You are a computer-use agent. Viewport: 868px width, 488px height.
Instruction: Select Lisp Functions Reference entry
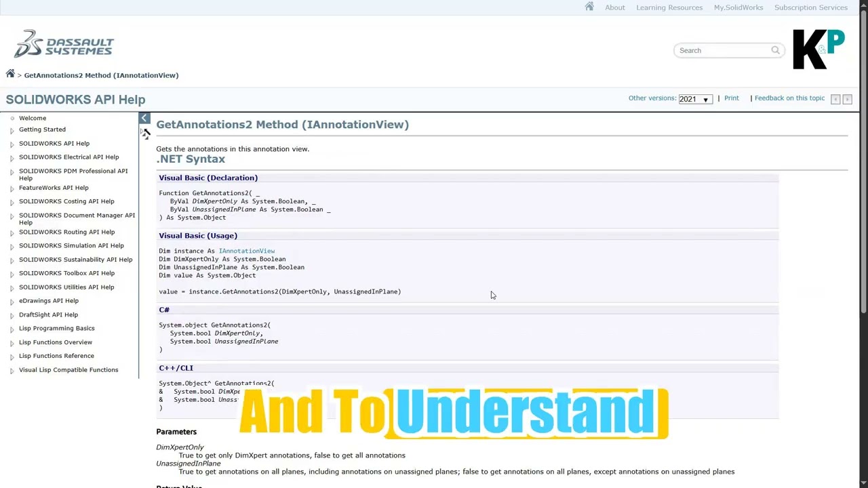[x=56, y=356]
